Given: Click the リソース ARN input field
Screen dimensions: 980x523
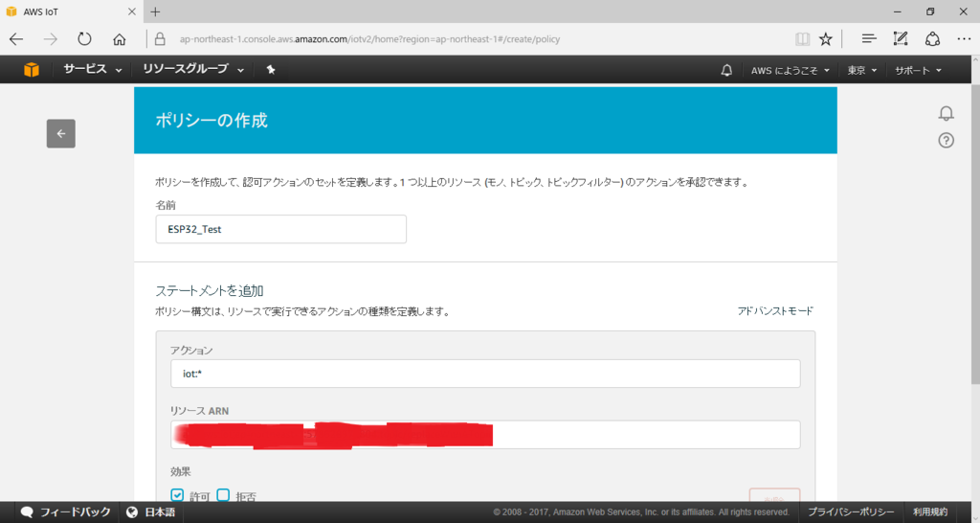Looking at the screenshot, I should coord(485,435).
